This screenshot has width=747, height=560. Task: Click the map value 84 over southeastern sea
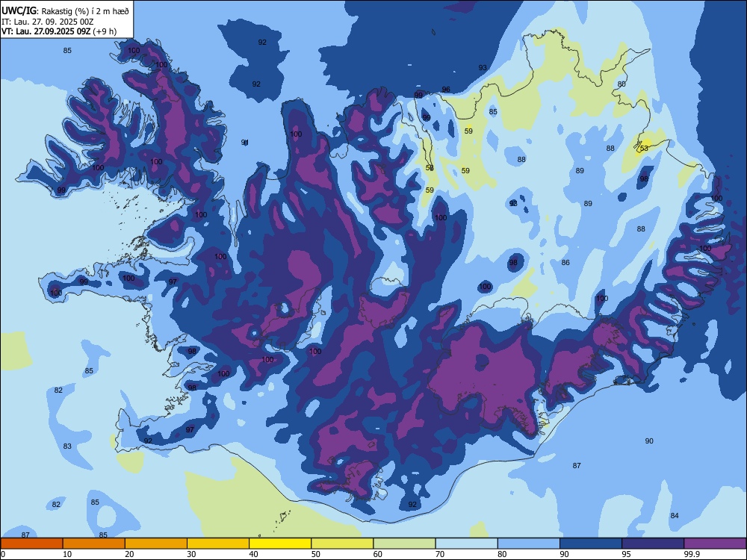(675, 515)
